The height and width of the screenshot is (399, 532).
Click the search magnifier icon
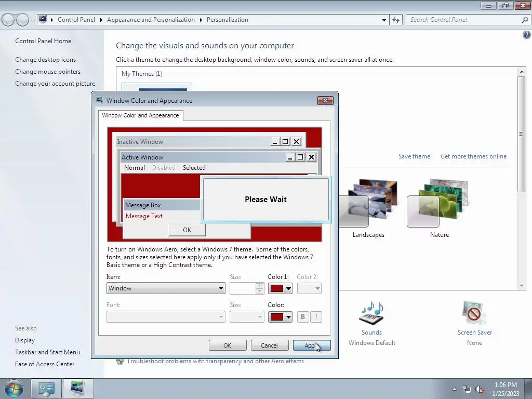click(x=525, y=20)
